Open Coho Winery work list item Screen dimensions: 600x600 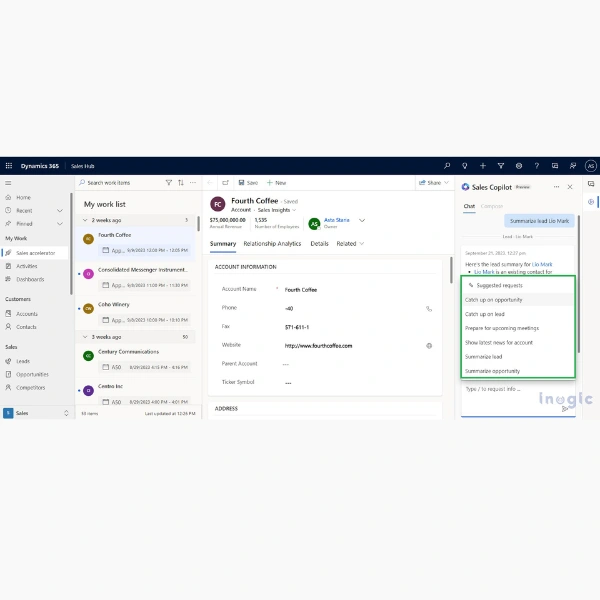(135, 312)
